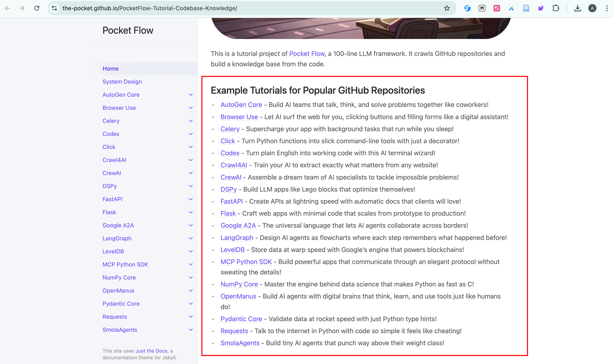Open Celery tutorial link in list
This screenshot has height=364, width=614.
click(230, 129)
